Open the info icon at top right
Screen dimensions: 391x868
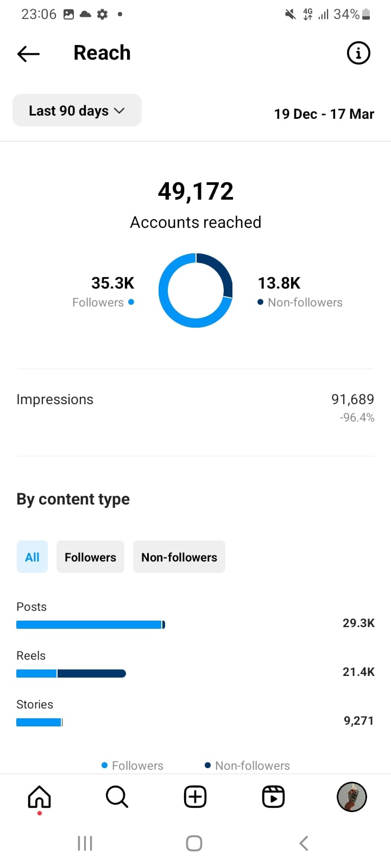[x=358, y=53]
